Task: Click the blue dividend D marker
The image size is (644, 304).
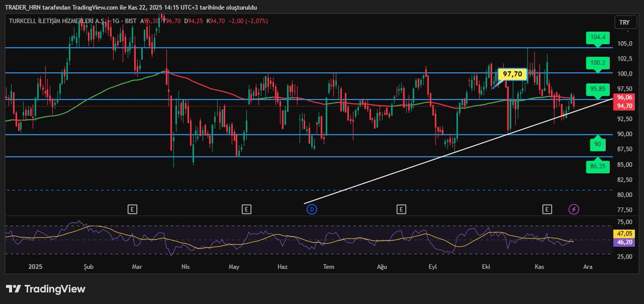Action: pyautogui.click(x=312, y=209)
